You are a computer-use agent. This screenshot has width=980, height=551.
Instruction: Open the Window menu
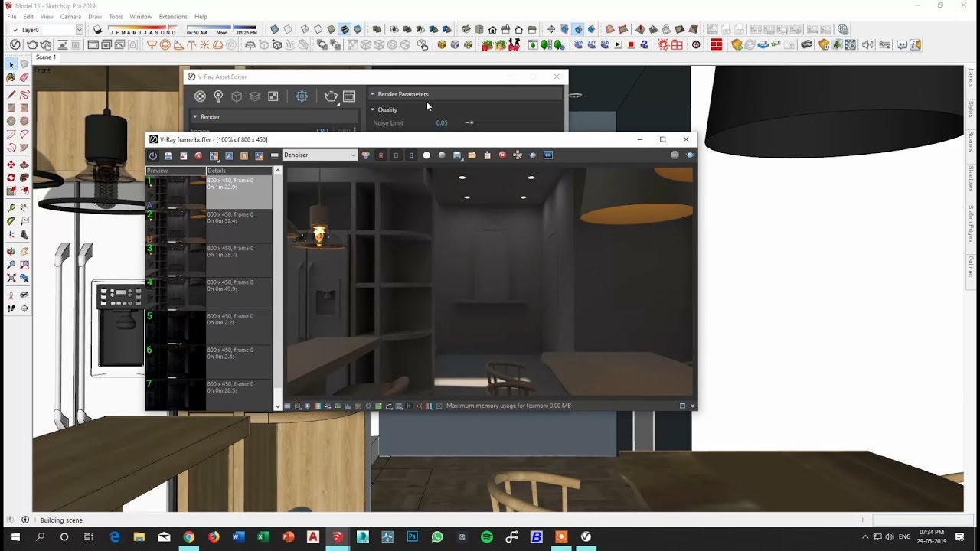click(x=141, y=16)
